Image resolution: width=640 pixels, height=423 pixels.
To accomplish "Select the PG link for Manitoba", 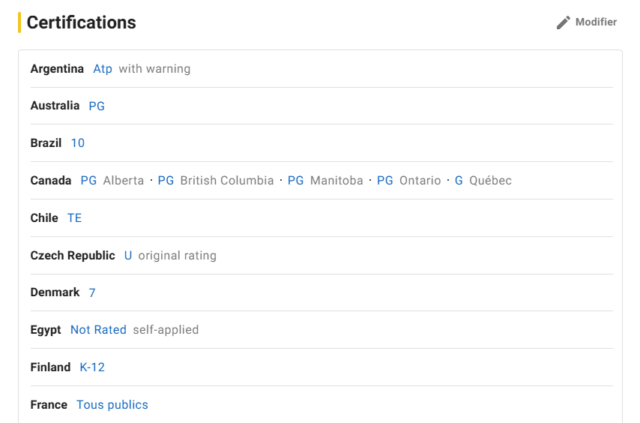I will 296,180.
